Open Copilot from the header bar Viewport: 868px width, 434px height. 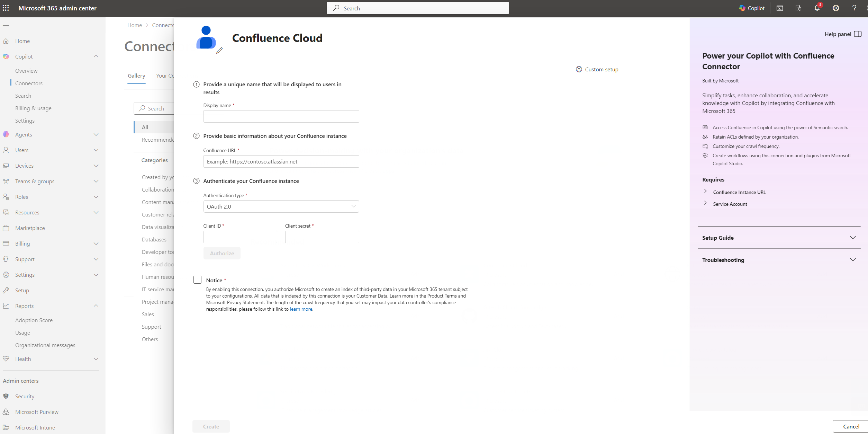tap(752, 8)
